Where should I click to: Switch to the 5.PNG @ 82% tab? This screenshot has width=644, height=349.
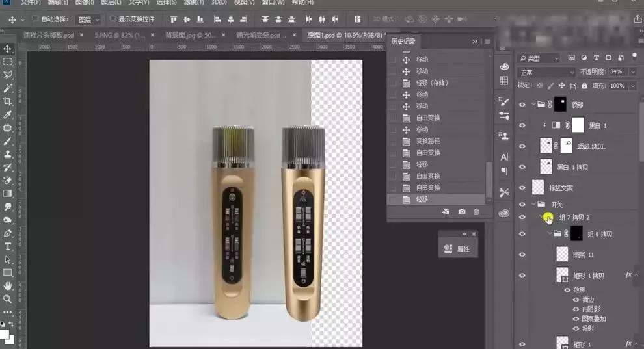tap(120, 35)
